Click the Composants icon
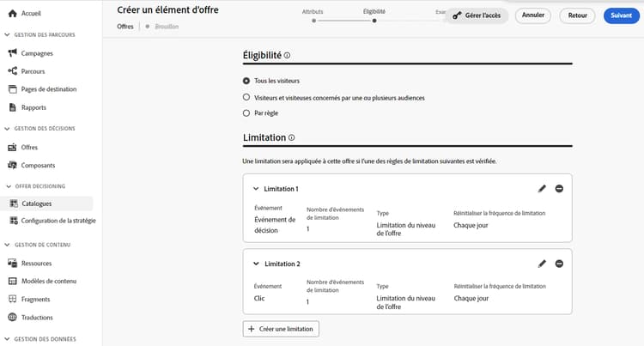Viewport: 644px width, 346px height. coord(13,165)
